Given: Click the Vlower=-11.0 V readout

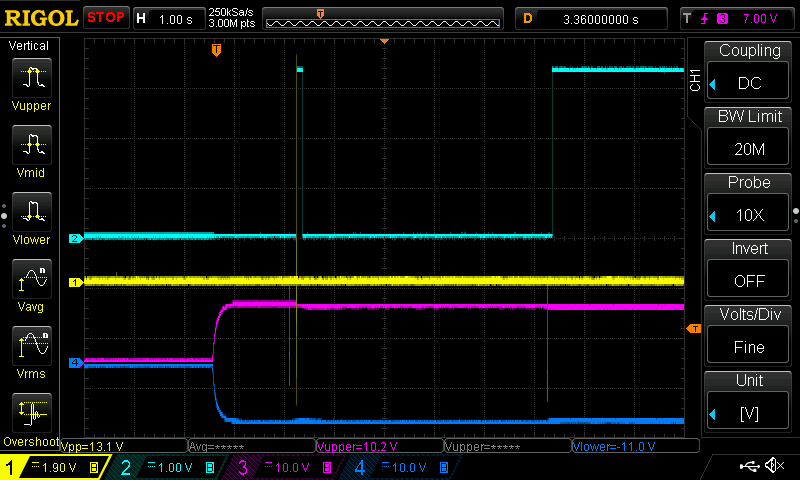Looking at the screenshot, I should [x=636, y=446].
